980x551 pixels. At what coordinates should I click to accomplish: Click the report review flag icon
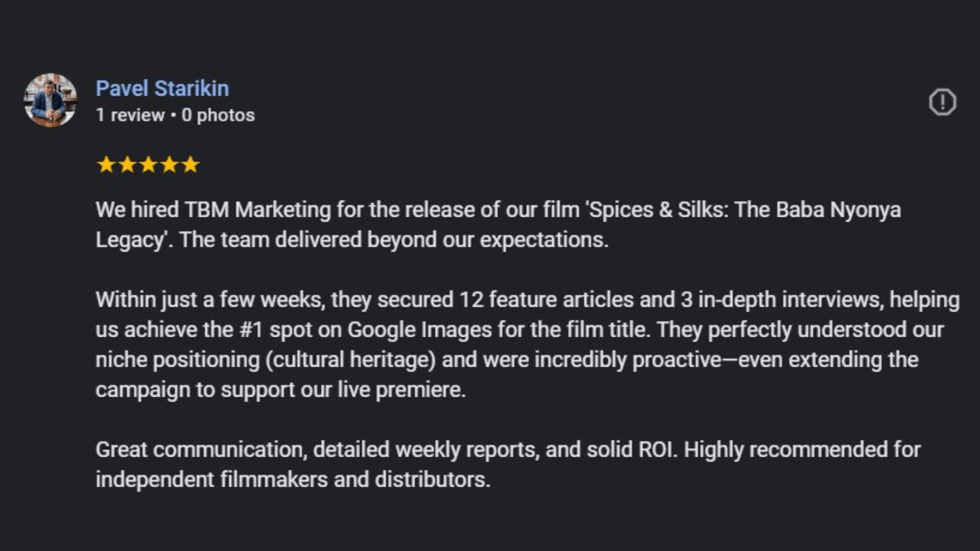942,102
